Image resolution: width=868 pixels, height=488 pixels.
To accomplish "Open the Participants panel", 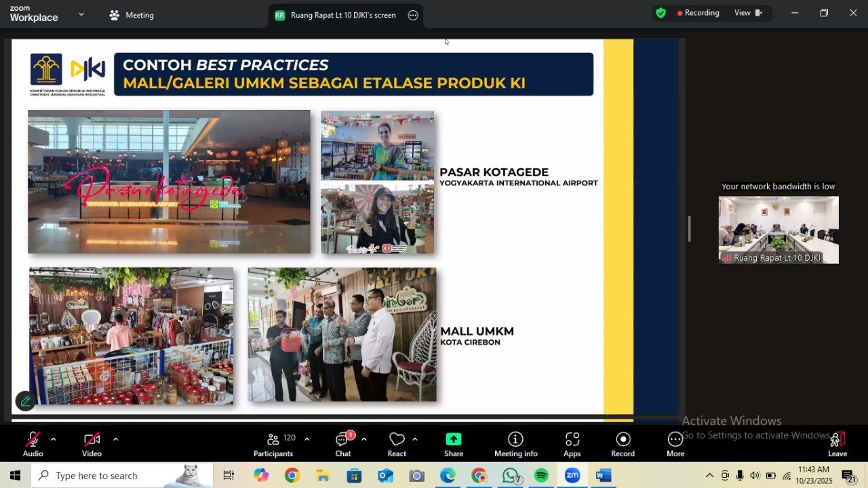I will 273,445.
